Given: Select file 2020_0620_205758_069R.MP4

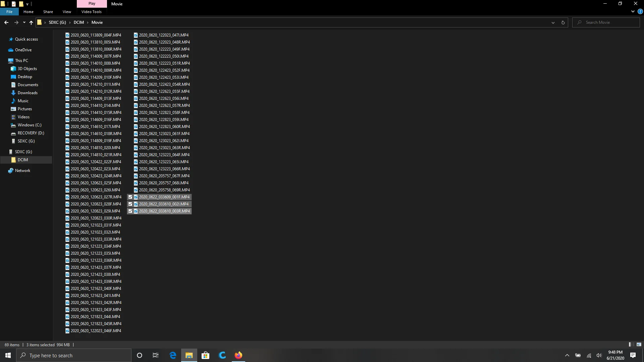Looking at the screenshot, I should click(164, 190).
